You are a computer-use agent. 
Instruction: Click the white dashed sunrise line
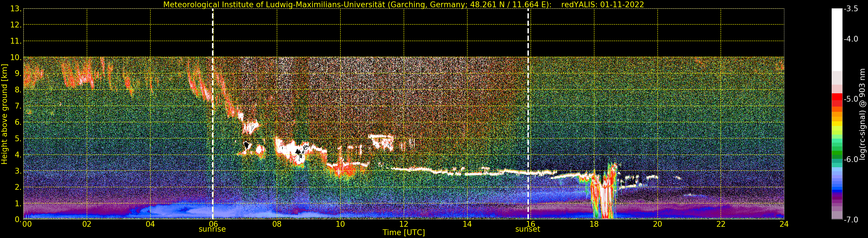[x=213, y=114]
